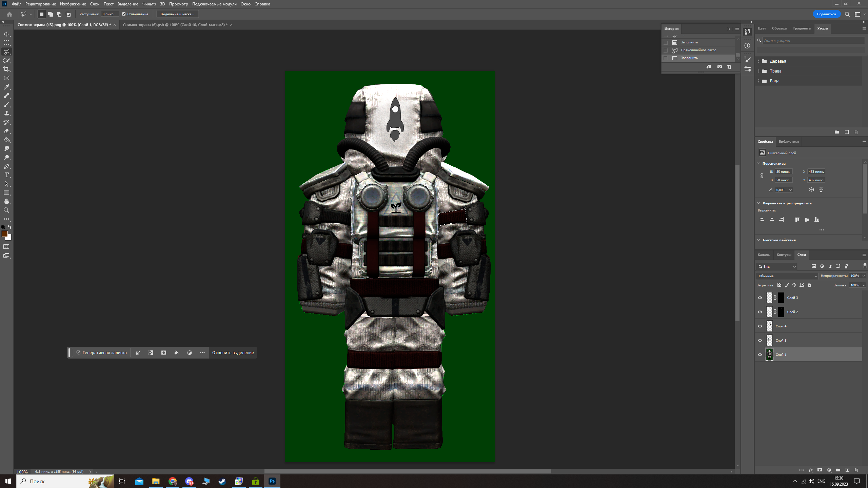Click Генеративная заливка button
868x488 pixels.
(101, 353)
